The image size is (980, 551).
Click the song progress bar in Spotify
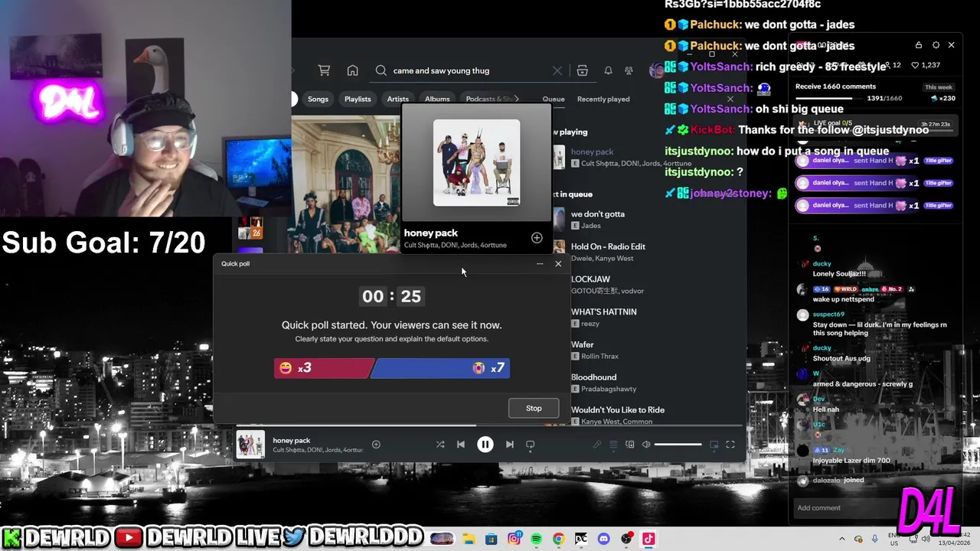(490, 425)
